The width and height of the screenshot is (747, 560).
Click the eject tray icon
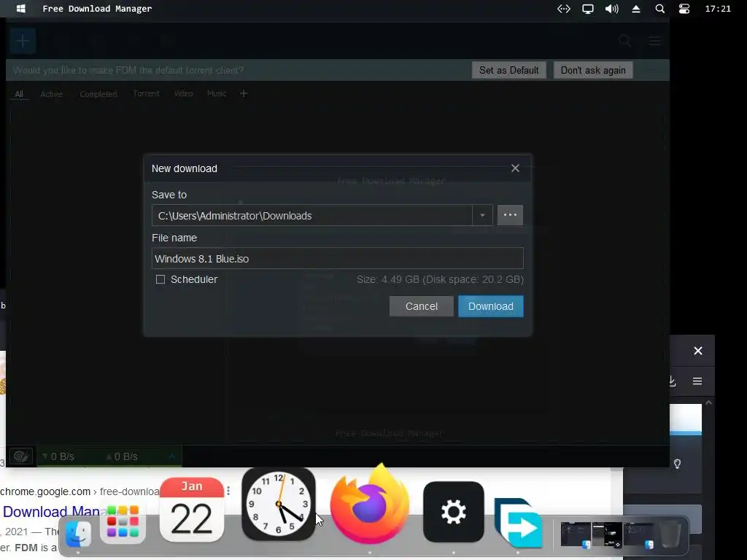(x=636, y=9)
